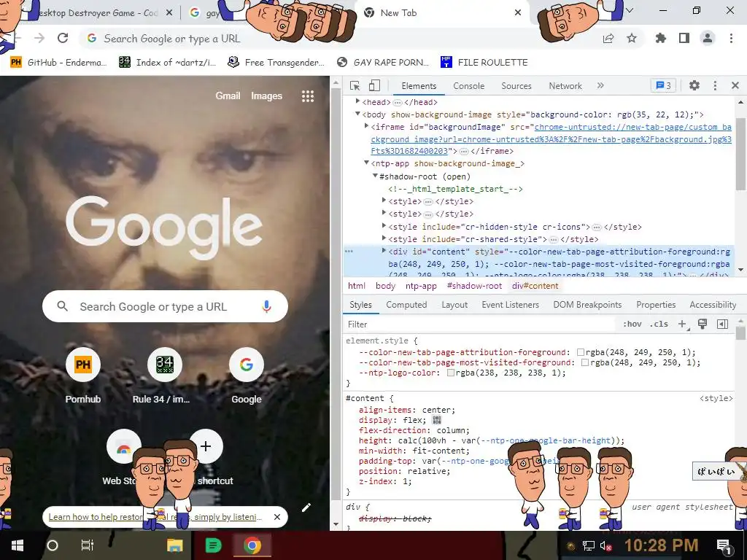Viewport: 747px width, 560px height.
Task: Open the DevTools customize kebab menu
Action: (x=715, y=85)
